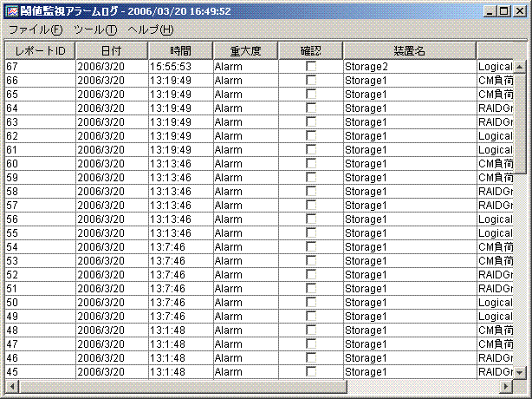Screen dimensions: 532x399
Task: Open the ヘルプ(H) menu
Action: click(150, 29)
